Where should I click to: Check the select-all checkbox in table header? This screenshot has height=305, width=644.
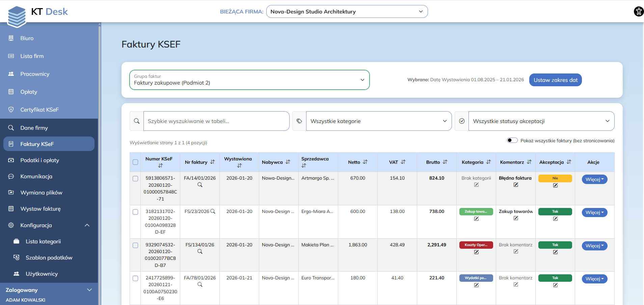(x=135, y=162)
